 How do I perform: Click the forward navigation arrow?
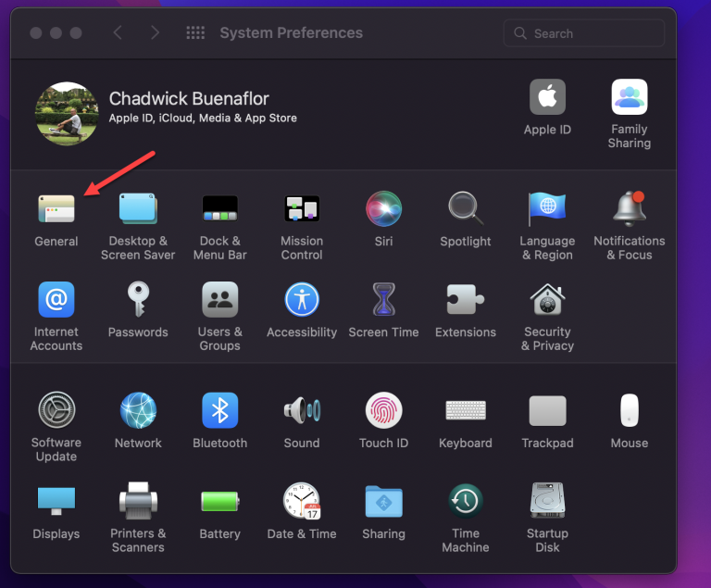point(155,32)
